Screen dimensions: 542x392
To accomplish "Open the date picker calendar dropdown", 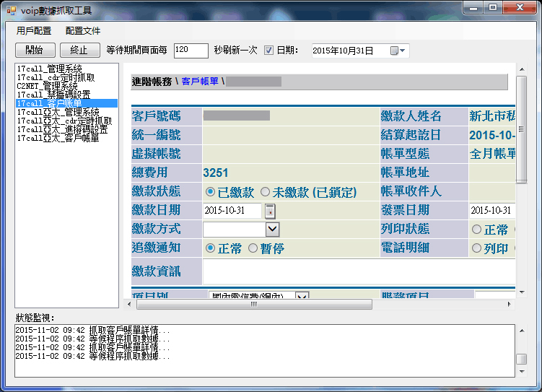I will tap(398, 51).
